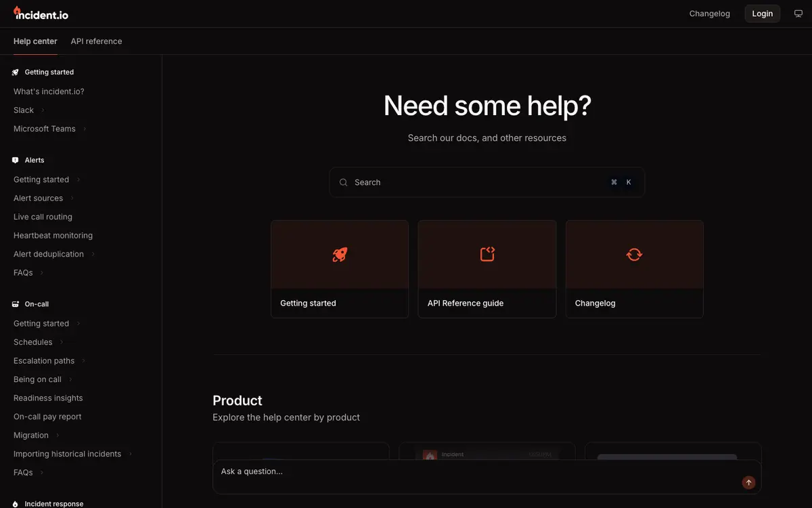The width and height of the screenshot is (812, 508).
Task: Open the Getting started card
Action: [x=340, y=269]
